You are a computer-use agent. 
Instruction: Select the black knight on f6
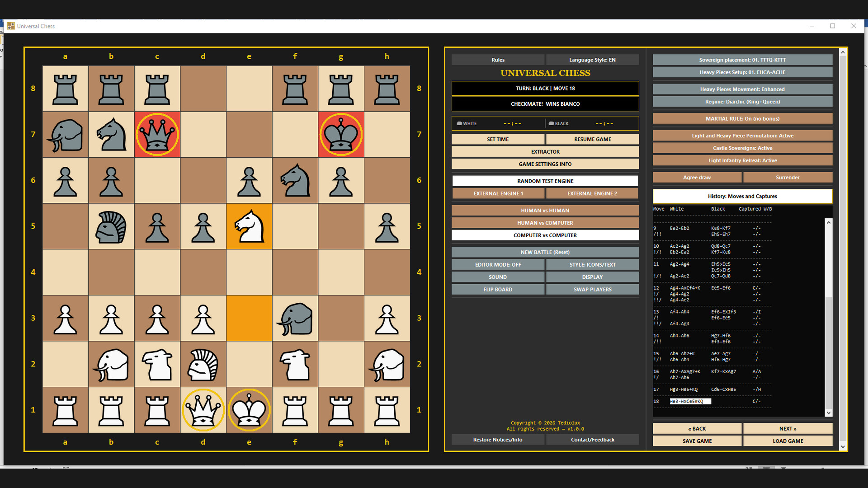[295, 180]
